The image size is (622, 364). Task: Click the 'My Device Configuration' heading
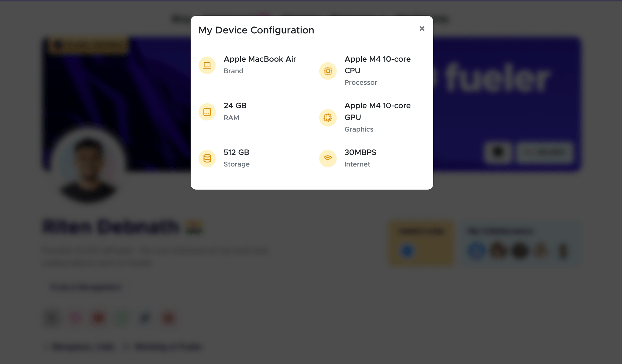click(256, 30)
